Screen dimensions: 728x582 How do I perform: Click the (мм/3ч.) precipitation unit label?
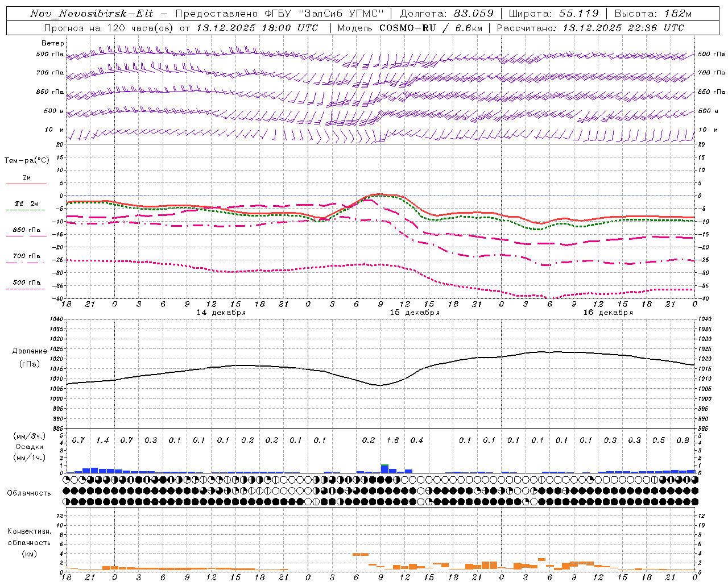coord(30,436)
